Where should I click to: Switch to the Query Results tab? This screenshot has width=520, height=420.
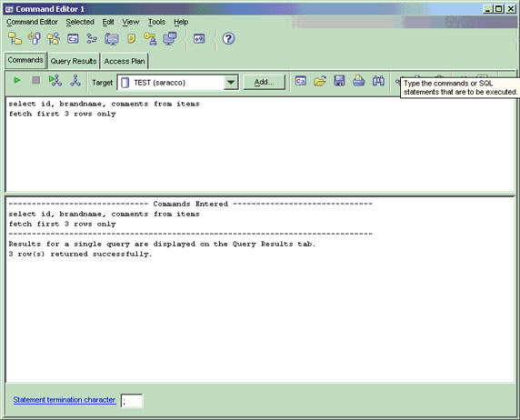point(74,62)
